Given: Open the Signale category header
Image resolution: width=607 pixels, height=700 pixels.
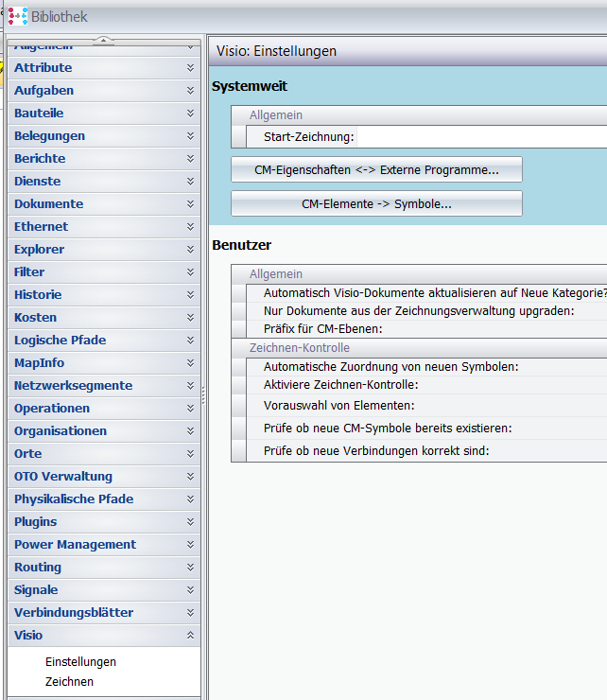Looking at the screenshot, I should click(x=104, y=590).
